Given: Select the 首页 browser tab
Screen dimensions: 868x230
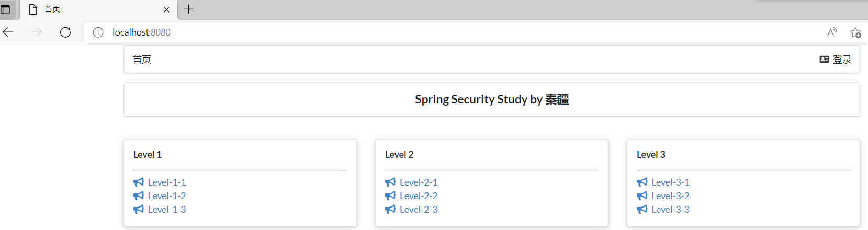Looking at the screenshot, I should coord(99,9).
